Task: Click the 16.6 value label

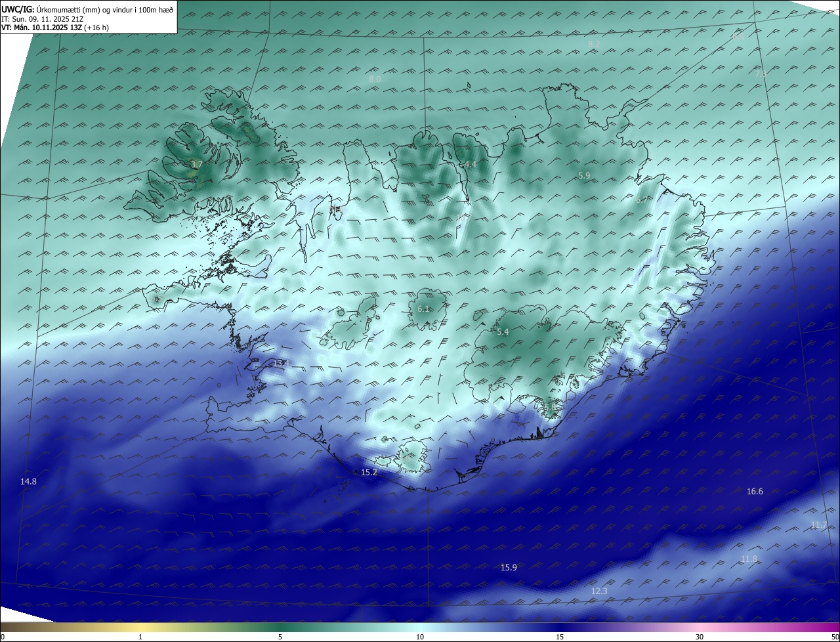Action: pos(755,492)
